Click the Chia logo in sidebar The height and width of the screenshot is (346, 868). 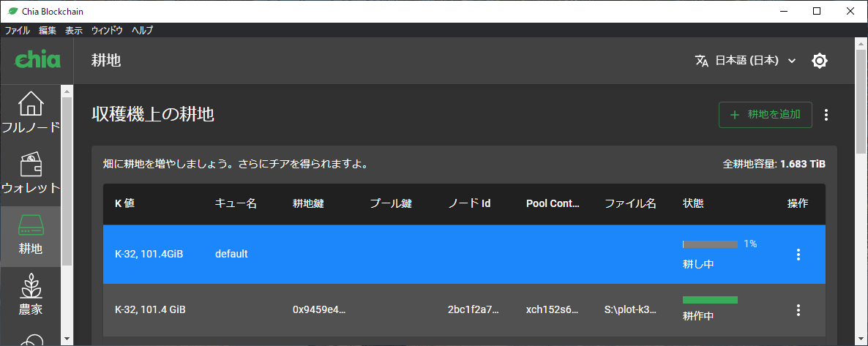37,60
